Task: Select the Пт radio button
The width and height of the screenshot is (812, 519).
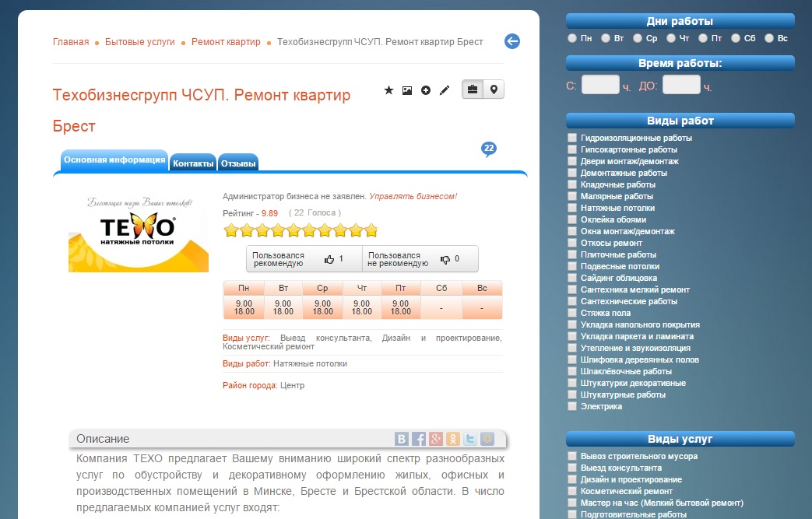Action: pos(703,38)
